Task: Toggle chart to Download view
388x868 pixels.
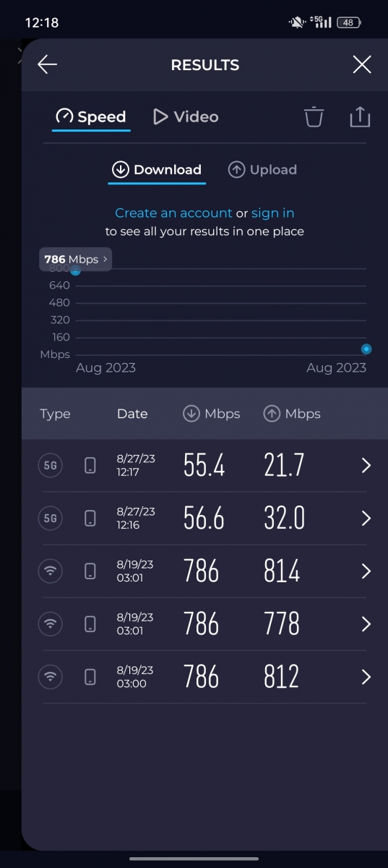Action: (x=157, y=170)
